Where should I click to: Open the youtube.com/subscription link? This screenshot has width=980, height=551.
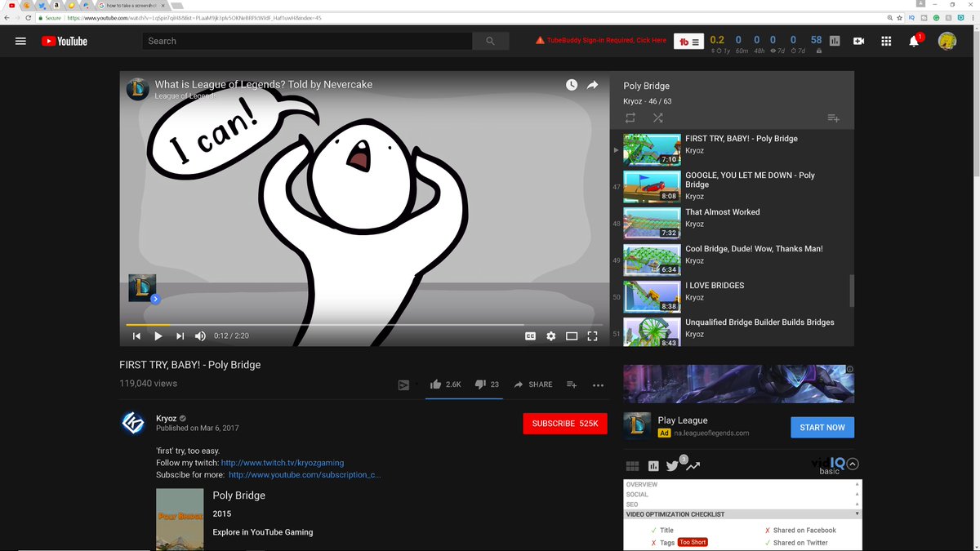click(305, 474)
